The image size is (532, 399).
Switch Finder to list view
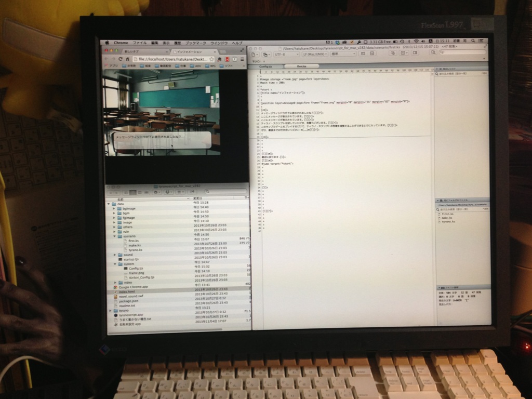pyautogui.click(x=132, y=192)
